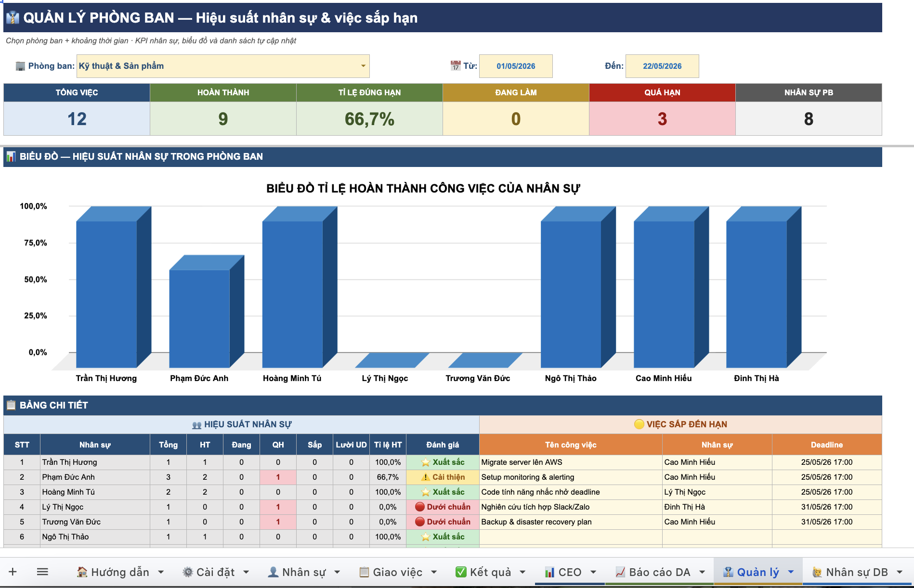Image resolution: width=914 pixels, height=588 pixels.
Task: Click the title icon before QUẢN LÝ PHÒNG BAN
Action: click(x=13, y=18)
